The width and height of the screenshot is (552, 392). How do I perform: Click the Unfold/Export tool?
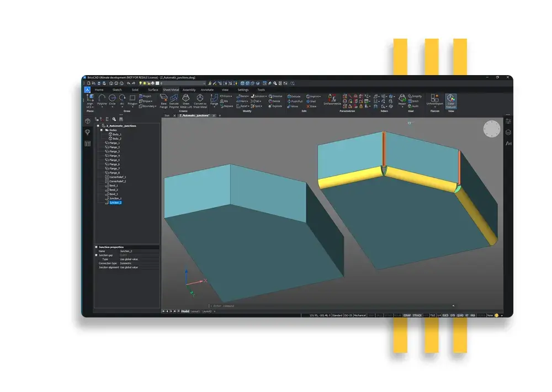[435, 100]
